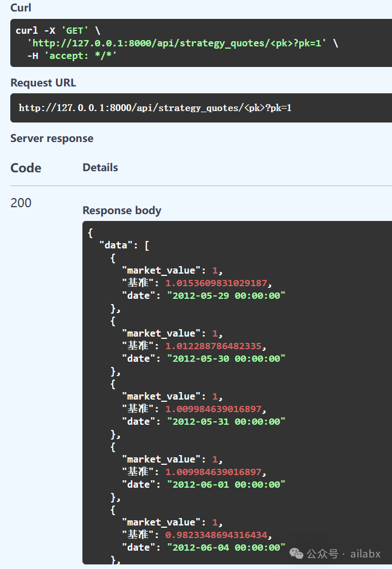392x569 pixels.
Task: Click the date value 2012-06-01 00:00:00
Action: 226,484
